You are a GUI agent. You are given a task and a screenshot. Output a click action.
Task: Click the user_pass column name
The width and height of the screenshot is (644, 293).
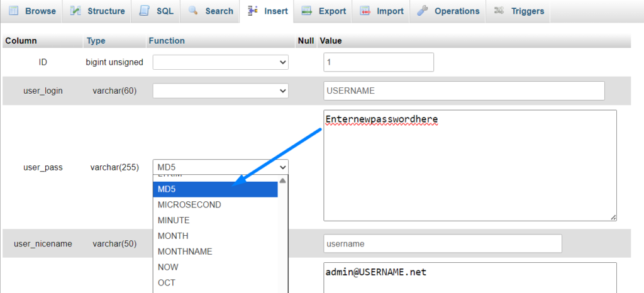click(x=43, y=167)
